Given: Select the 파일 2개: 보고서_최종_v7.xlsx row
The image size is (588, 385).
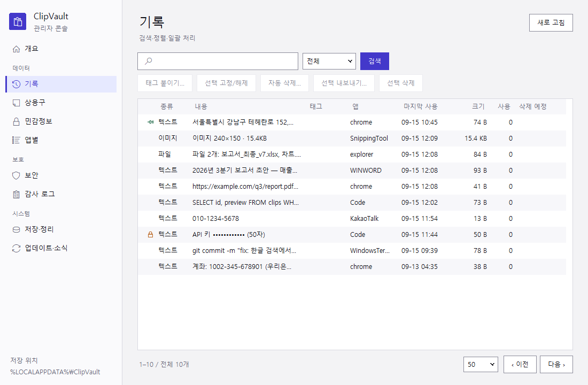Looking at the screenshot, I should pyautogui.click(x=352, y=155).
